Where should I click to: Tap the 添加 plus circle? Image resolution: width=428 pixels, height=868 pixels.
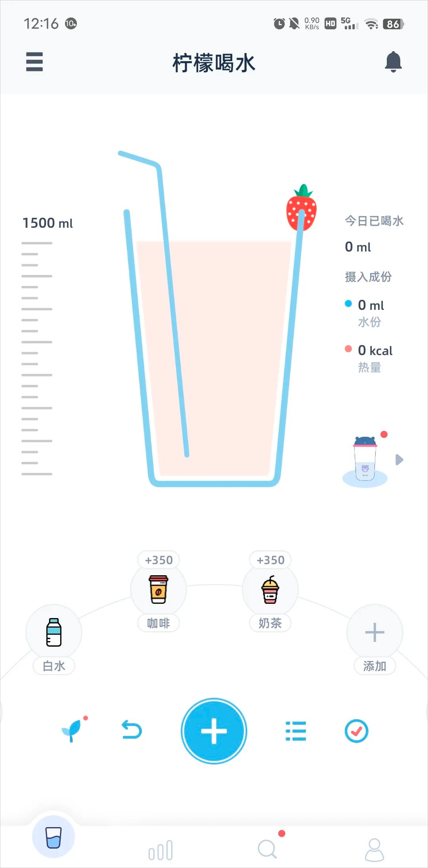pyautogui.click(x=374, y=632)
